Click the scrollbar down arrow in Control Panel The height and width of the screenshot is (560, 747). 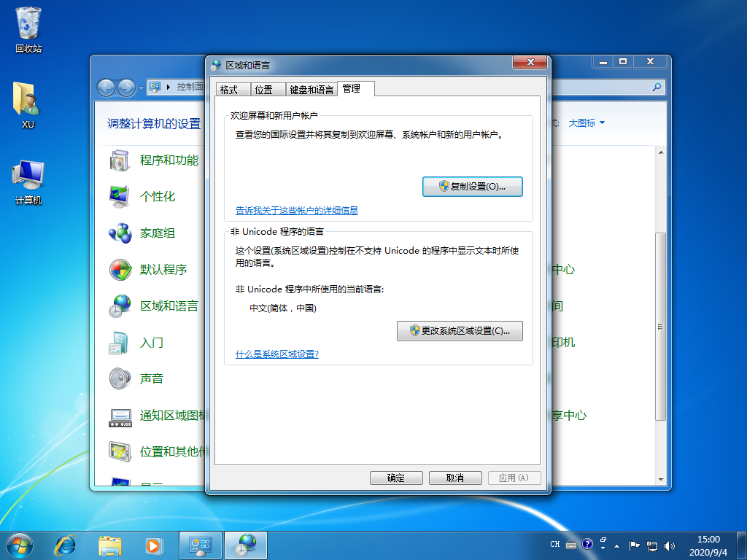[x=660, y=480]
